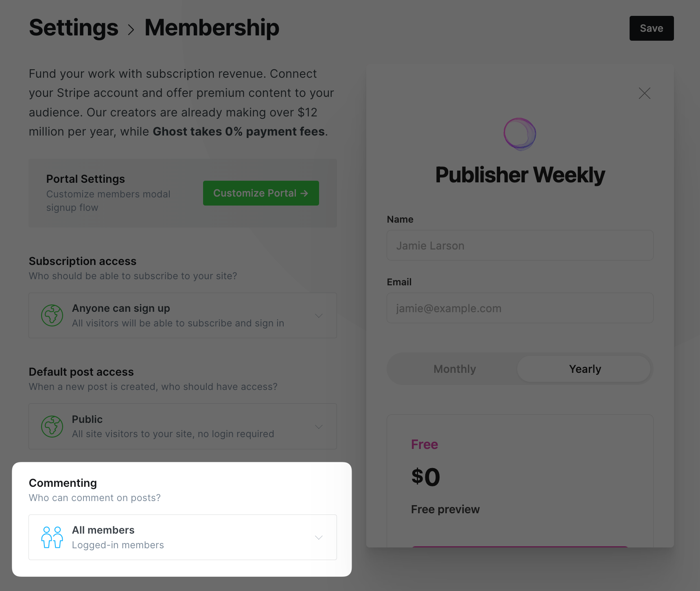
Task: Close the portal preview with the X icon
Action: click(644, 93)
